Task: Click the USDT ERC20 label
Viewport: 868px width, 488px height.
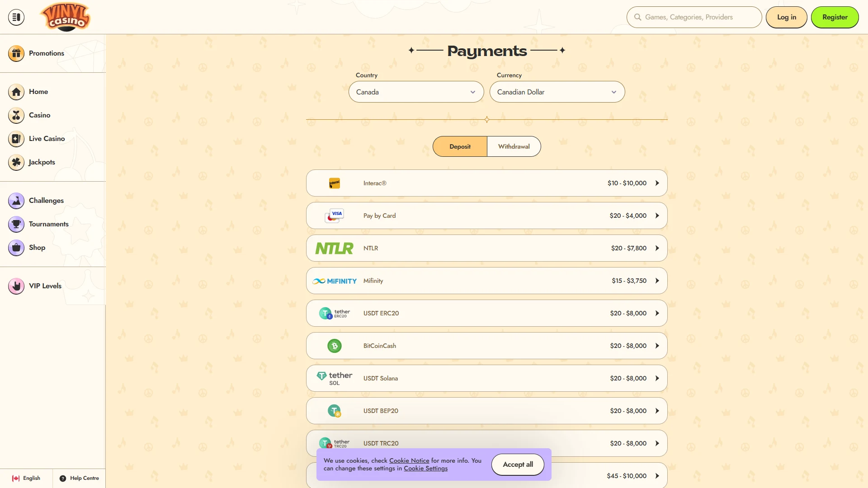Action: [381, 313]
